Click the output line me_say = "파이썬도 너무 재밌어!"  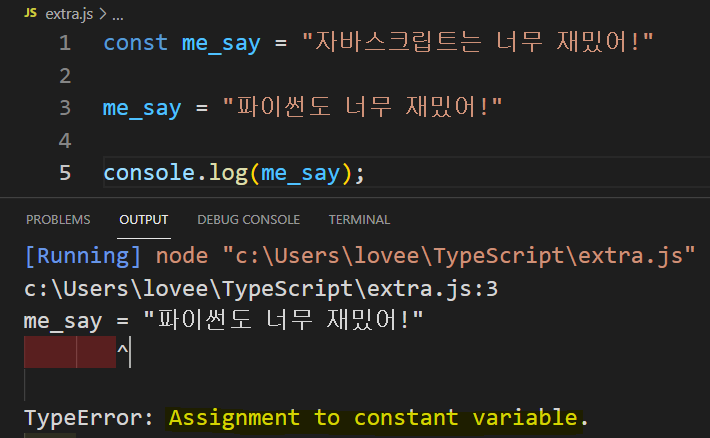click(223, 320)
